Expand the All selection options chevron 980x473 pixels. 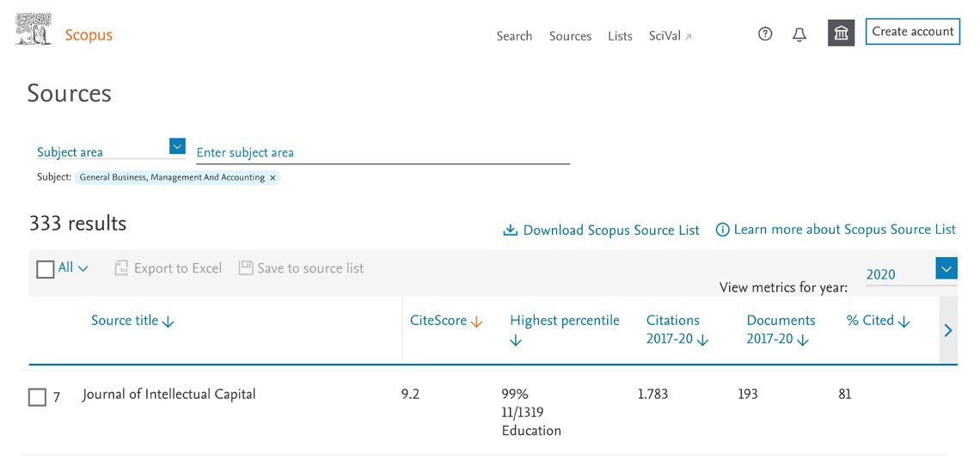pyautogui.click(x=83, y=268)
